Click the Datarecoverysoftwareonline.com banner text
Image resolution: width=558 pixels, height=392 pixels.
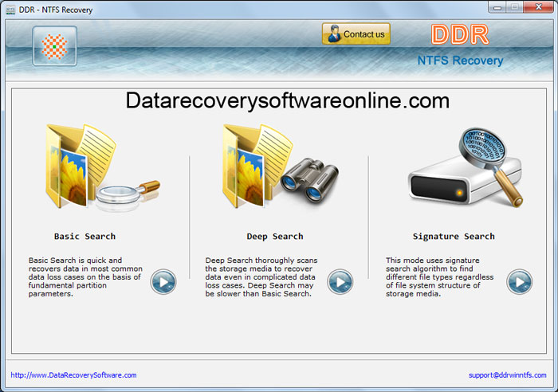point(288,100)
